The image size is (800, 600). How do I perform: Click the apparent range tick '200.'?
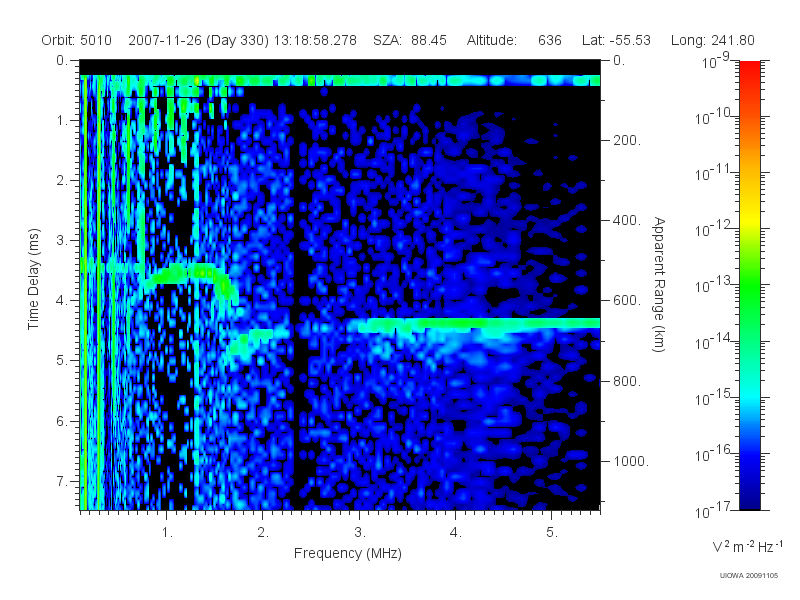tap(627, 140)
